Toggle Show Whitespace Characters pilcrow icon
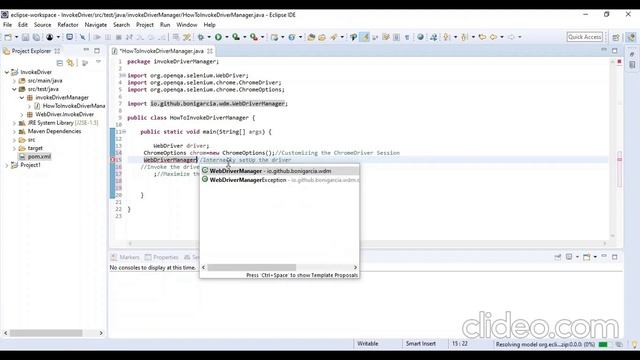This screenshot has height=360, width=640. [x=407, y=37]
